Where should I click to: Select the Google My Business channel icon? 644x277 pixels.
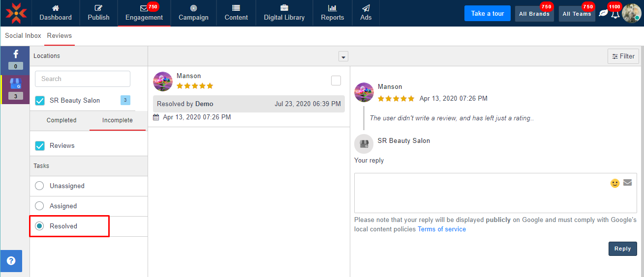tap(15, 84)
